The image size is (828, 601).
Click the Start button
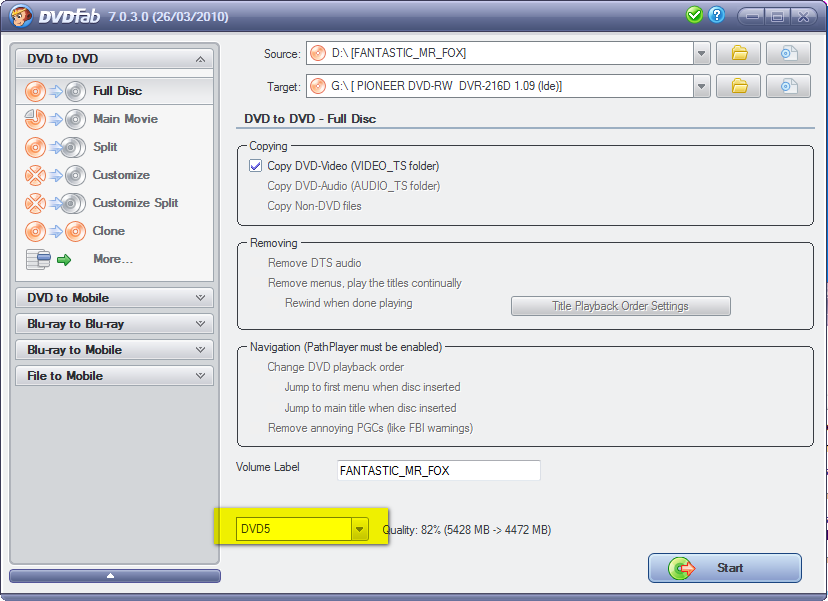pos(724,568)
